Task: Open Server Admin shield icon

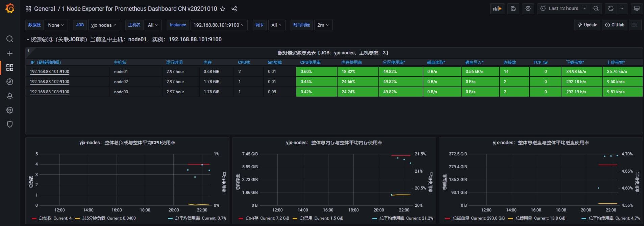Action: [10, 124]
